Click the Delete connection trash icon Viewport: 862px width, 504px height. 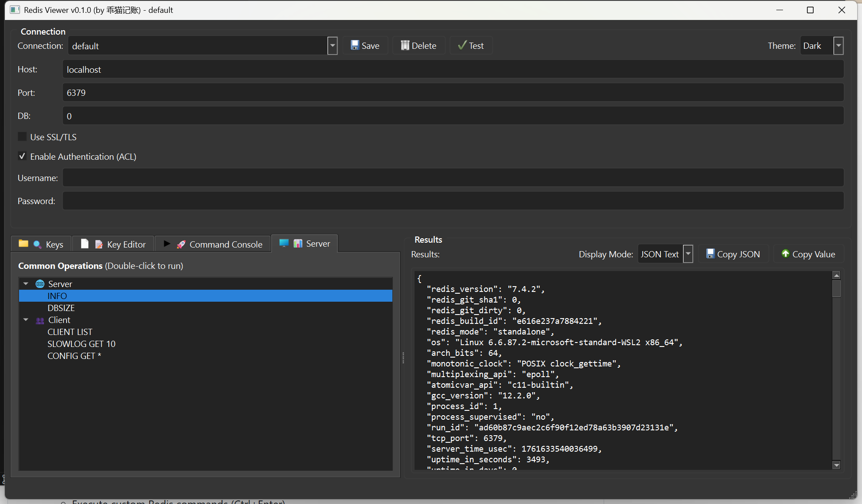404,45
